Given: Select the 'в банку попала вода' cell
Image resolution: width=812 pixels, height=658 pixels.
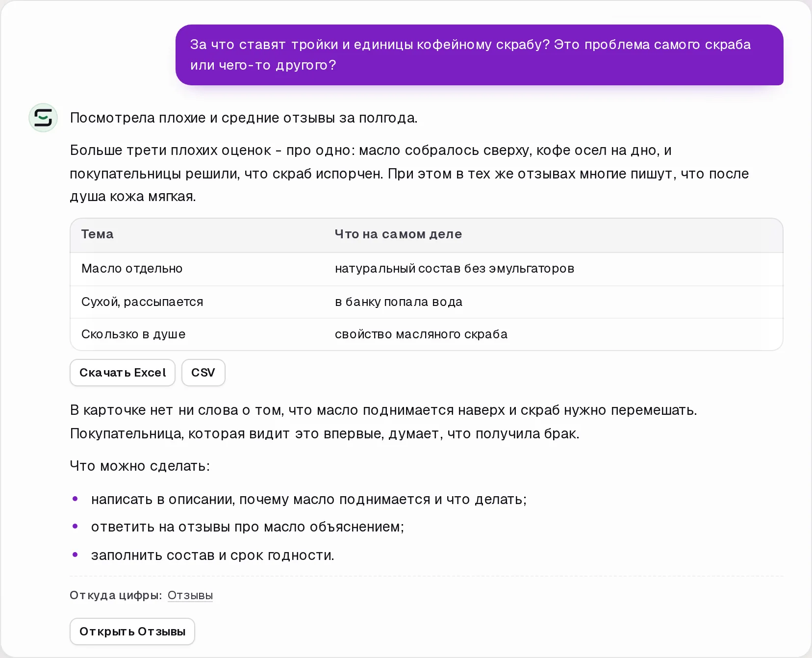Looking at the screenshot, I should pyautogui.click(x=399, y=302).
